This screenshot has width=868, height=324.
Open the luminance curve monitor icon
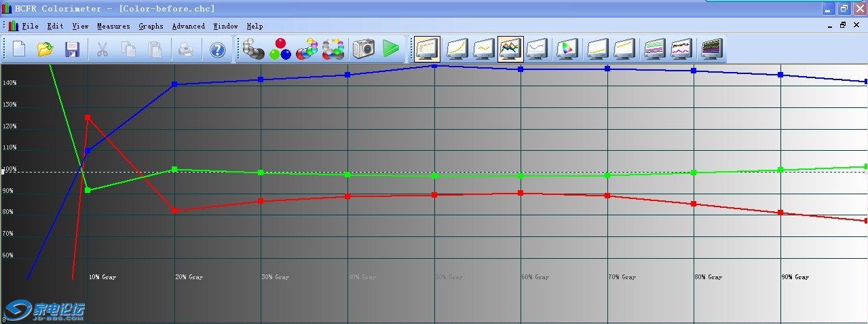tap(456, 49)
